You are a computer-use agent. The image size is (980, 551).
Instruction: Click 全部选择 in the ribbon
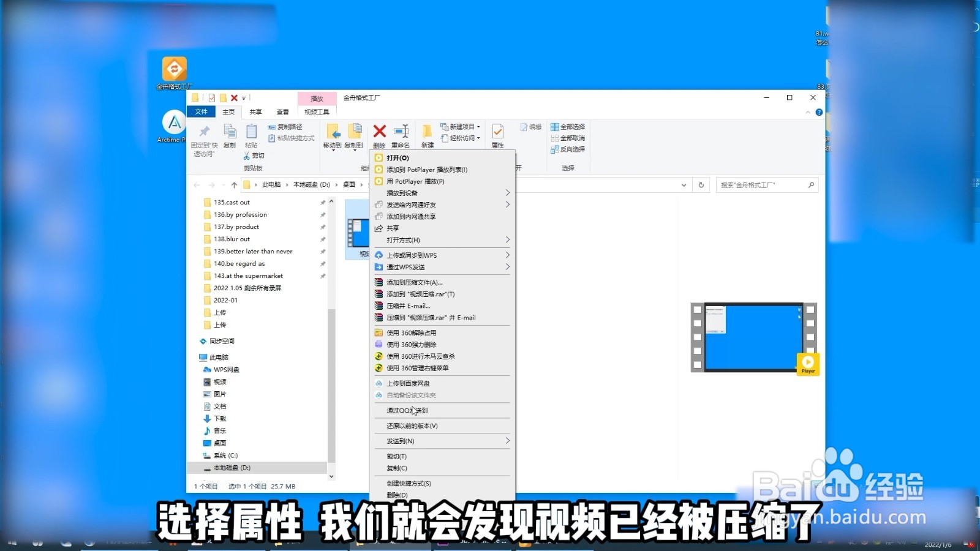pos(568,127)
